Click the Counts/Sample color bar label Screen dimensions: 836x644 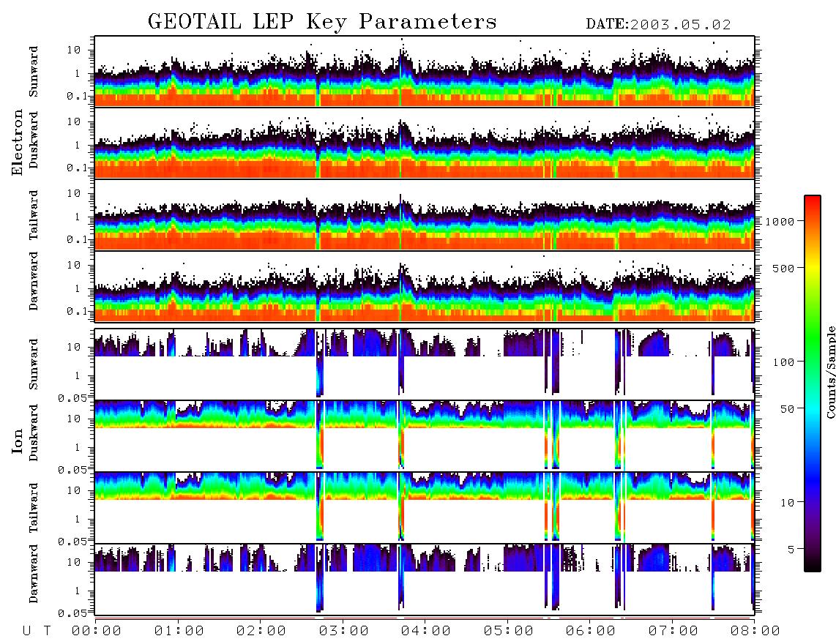(830, 372)
